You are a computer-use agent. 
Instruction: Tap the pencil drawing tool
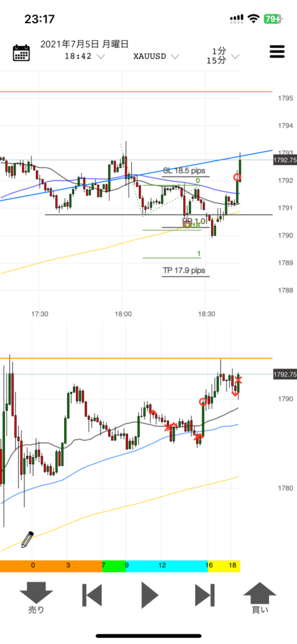click(x=28, y=539)
